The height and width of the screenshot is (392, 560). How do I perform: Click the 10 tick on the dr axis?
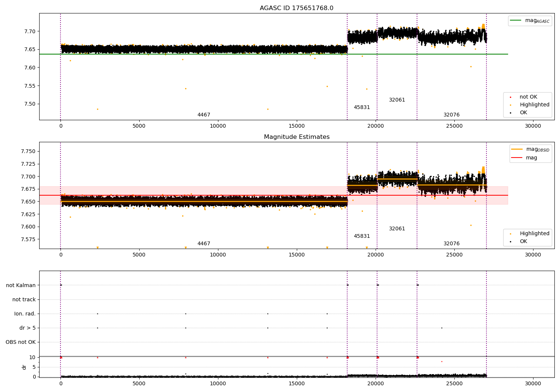pyautogui.click(x=32, y=358)
